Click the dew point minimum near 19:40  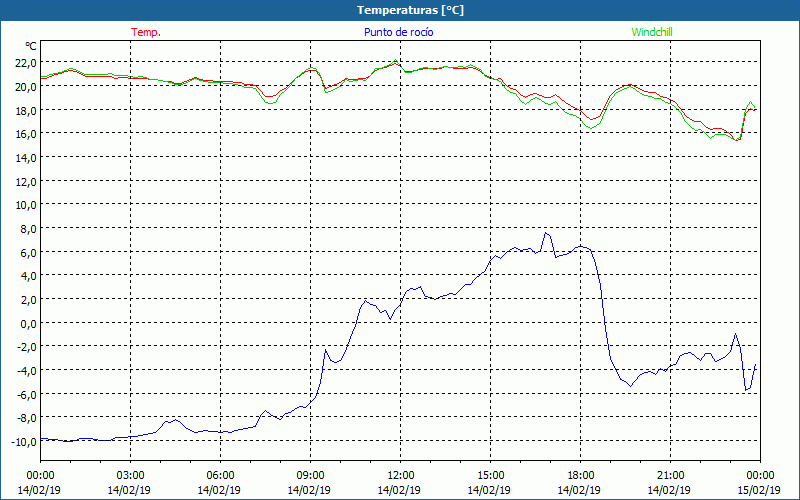coord(631,386)
